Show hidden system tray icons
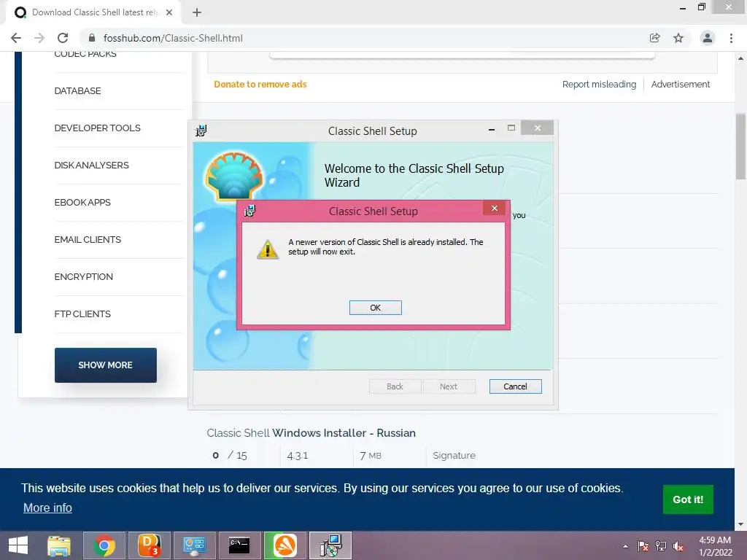747x560 pixels. point(625,546)
